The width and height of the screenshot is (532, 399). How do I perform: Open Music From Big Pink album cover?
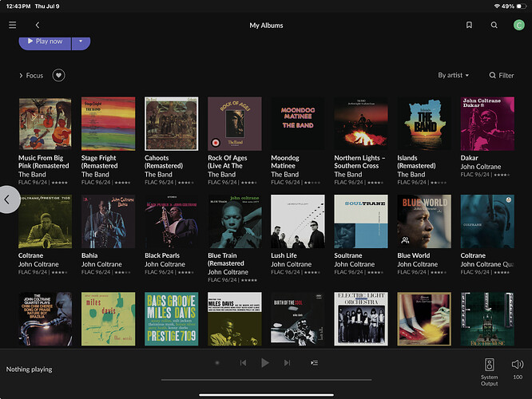pos(45,124)
